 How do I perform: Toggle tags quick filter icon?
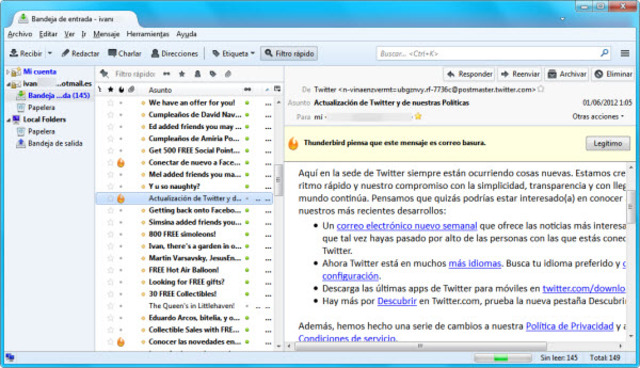coord(213,74)
